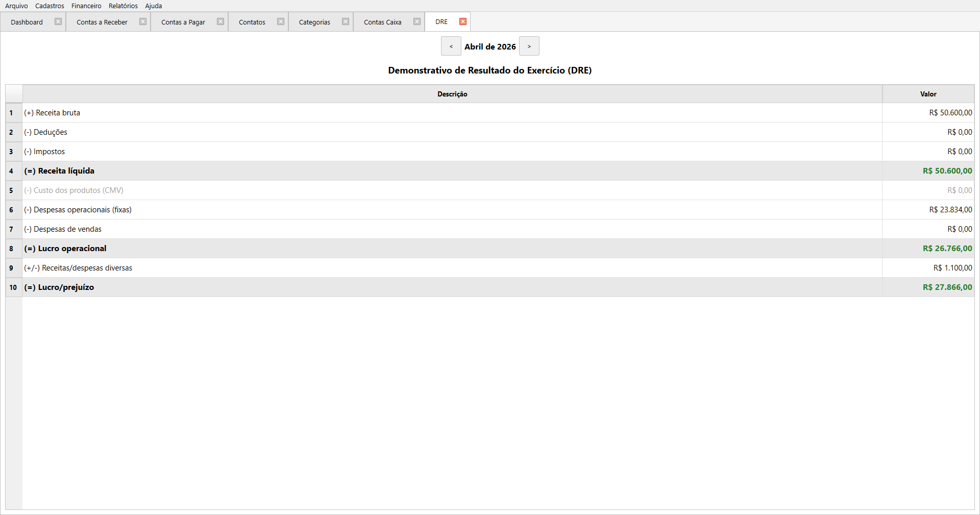Switch to the Contas Caixa tab

pyautogui.click(x=382, y=22)
